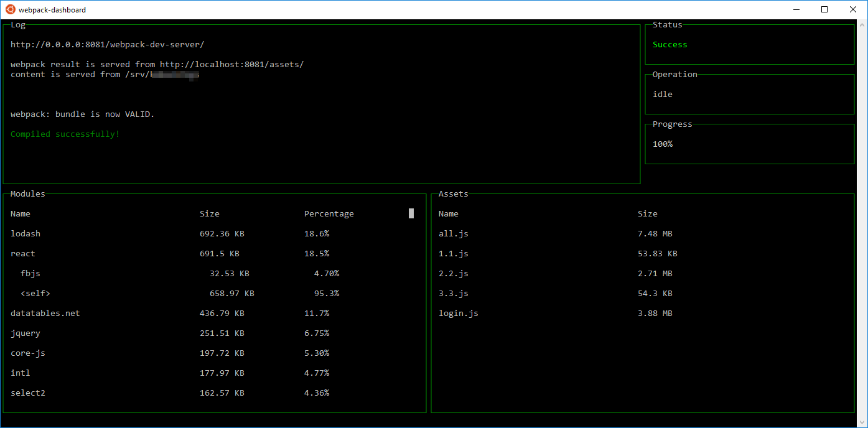Click the 7.48 MB asset size

(655, 234)
